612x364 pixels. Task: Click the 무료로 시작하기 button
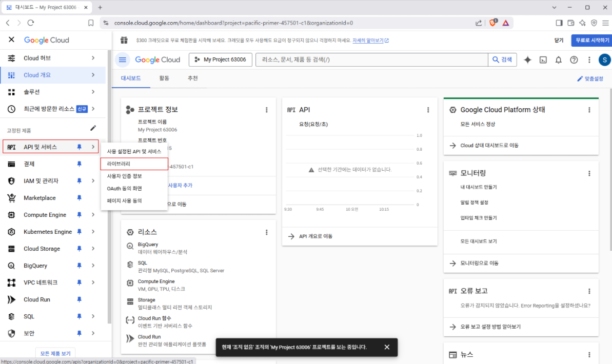(592, 40)
